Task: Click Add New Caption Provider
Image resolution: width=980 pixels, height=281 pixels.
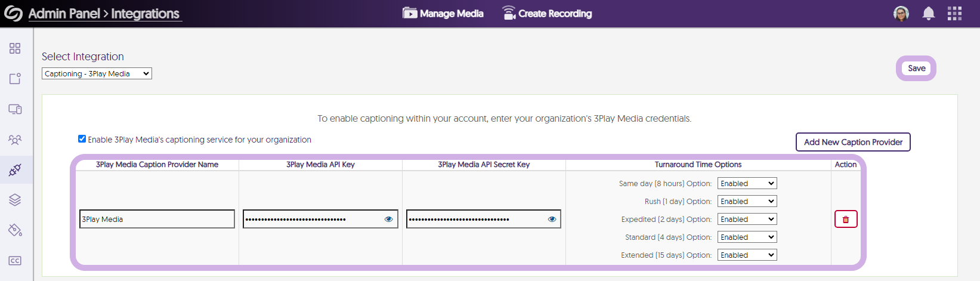Action: pos(853,142)
